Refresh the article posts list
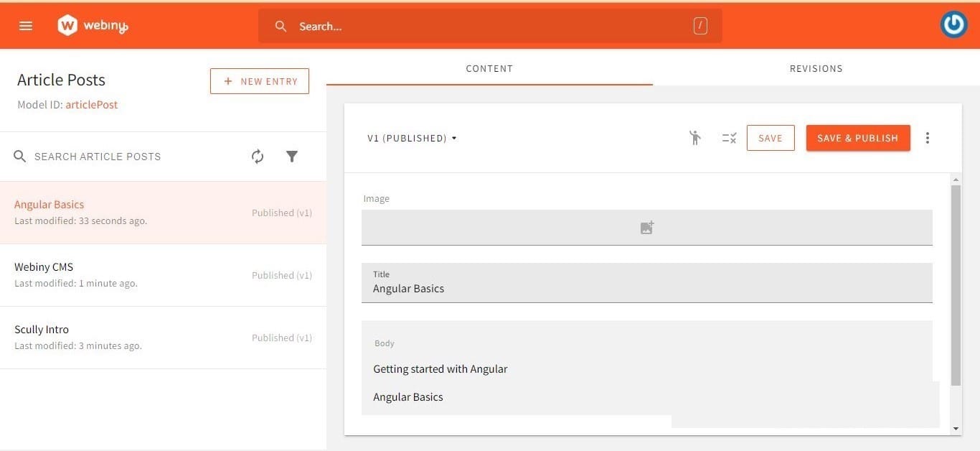This screenshot has height=451, width=980. [x=258, y=156]
